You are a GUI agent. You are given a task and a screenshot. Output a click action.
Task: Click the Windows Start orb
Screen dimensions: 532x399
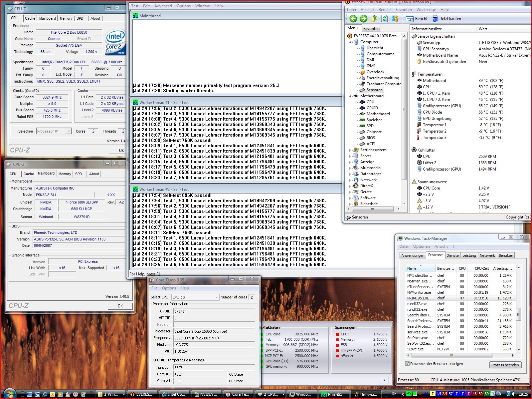[10, 394]
